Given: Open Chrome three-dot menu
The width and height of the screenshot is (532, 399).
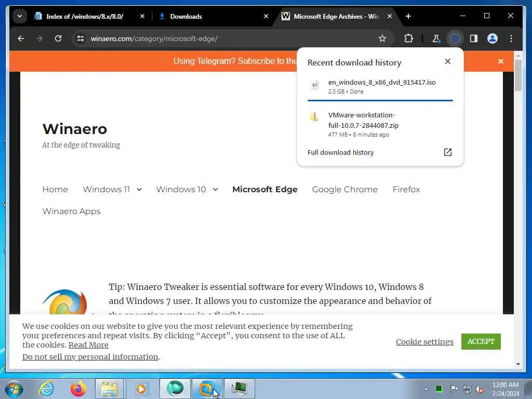Looking at the screenshot, I should click(511, 38).
